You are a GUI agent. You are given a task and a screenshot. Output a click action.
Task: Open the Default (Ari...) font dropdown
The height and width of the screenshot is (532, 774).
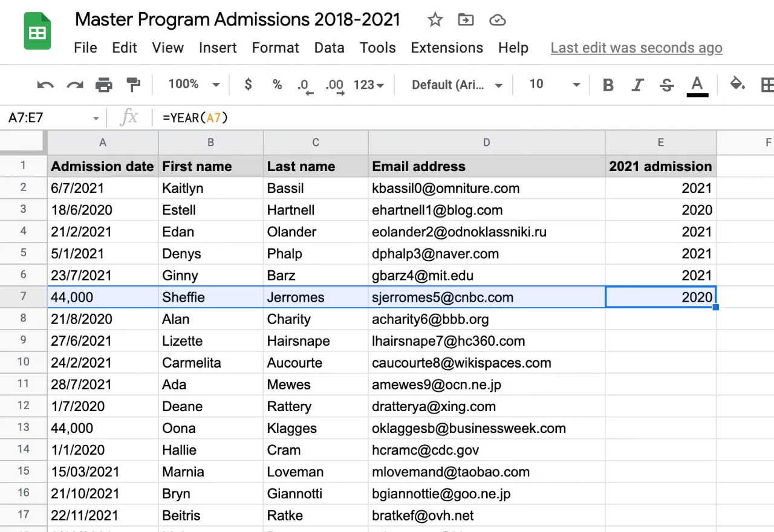pyautogui.click(x=457, y=85)
